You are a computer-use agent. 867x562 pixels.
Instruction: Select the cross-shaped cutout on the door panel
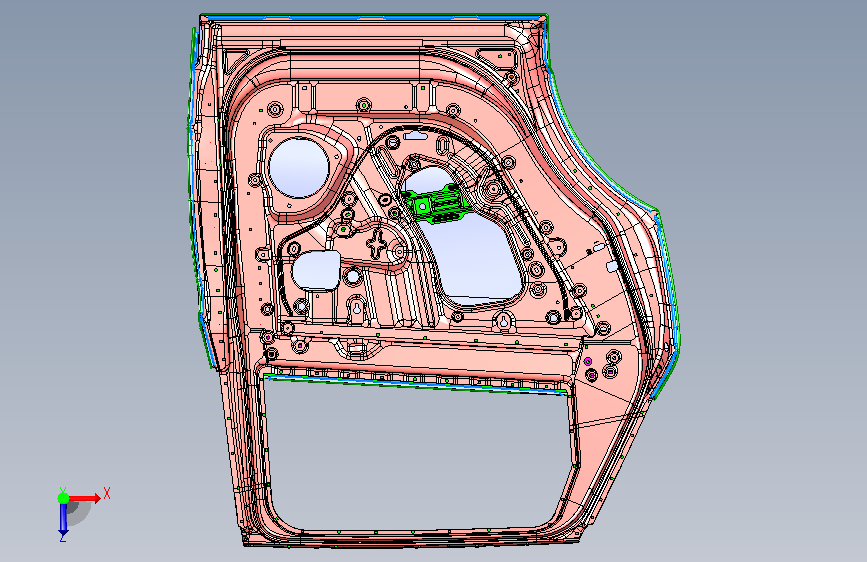tap(377, 244)
